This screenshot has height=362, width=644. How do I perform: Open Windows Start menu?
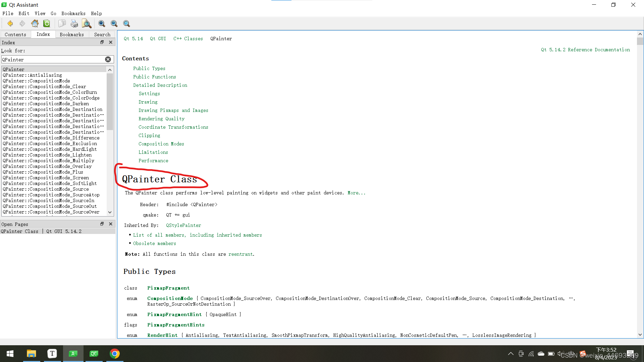(x=10, y=354)
